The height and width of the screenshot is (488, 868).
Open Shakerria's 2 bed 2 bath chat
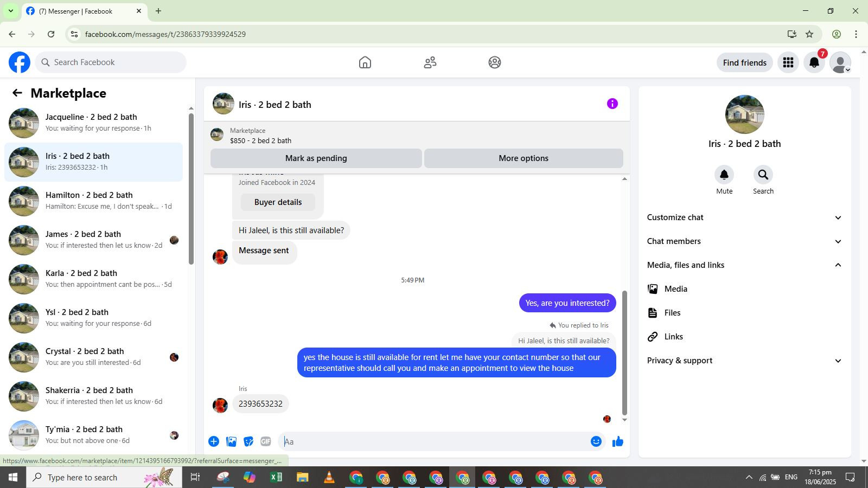coord(93,396)
